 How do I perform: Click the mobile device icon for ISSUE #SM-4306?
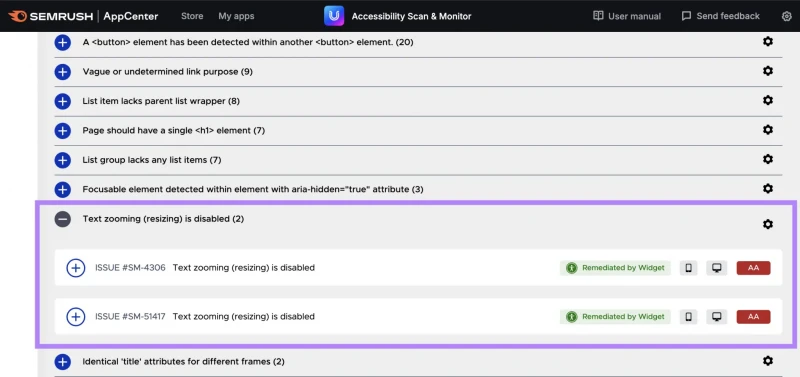(688, 268)
